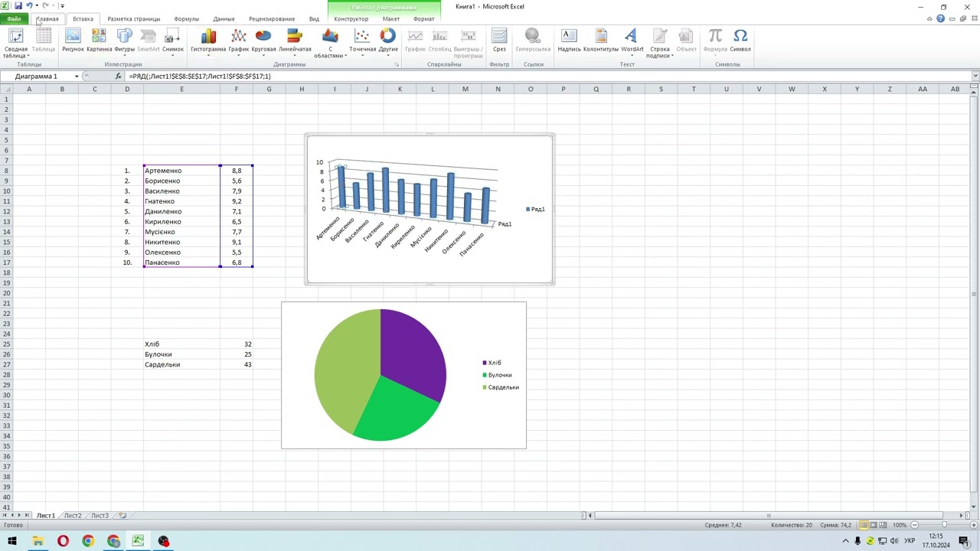Switch to the Разметка страницы tab
This screenshot has width=980, height=551.
[x=134, y=18]
